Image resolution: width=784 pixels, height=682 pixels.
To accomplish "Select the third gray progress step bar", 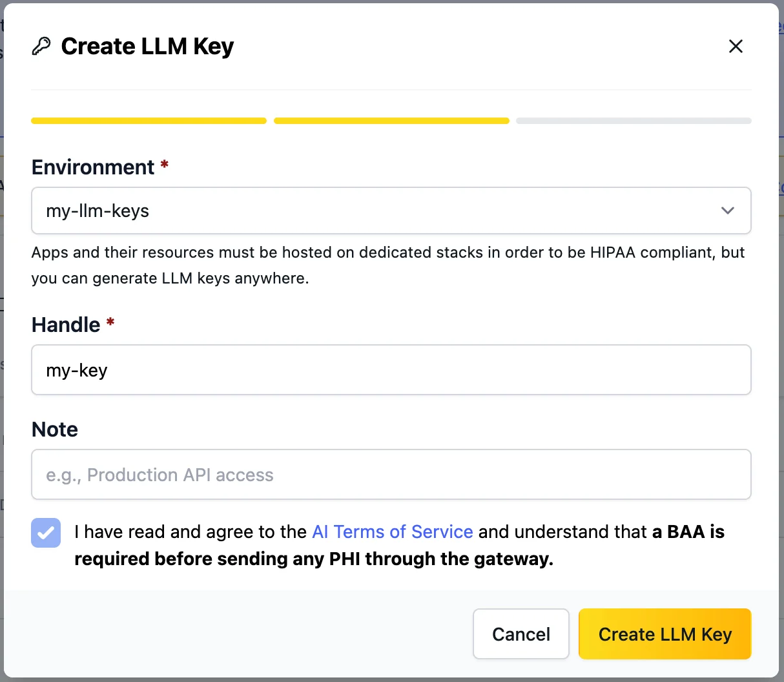I will pos(634,121).
